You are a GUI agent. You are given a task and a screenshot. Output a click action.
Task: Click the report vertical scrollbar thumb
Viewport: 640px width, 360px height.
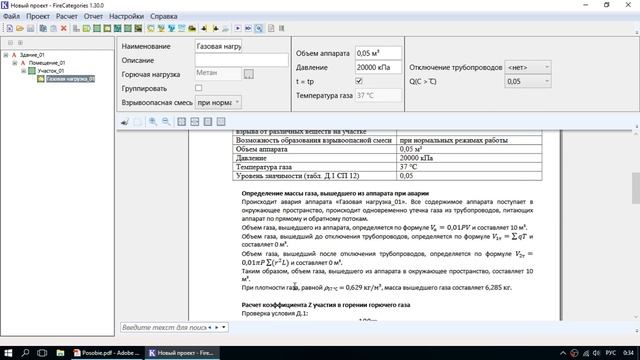click(x=636, y=188)
